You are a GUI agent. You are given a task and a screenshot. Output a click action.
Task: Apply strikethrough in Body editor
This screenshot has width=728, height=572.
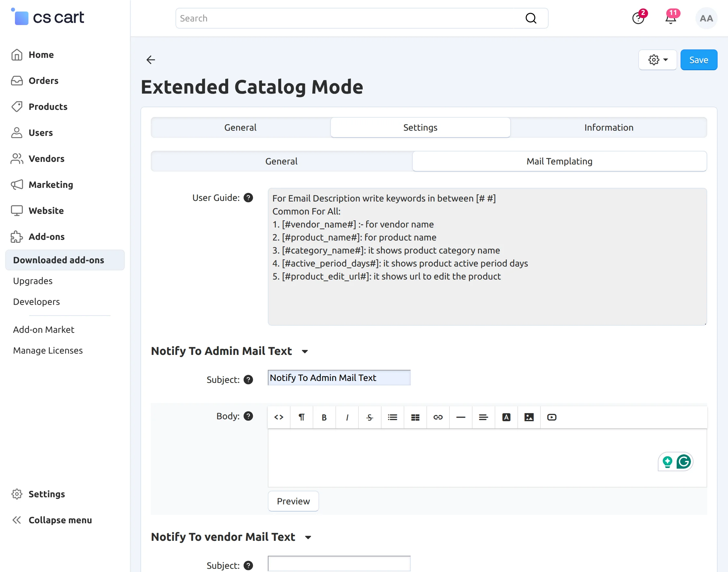click(370, 417)
